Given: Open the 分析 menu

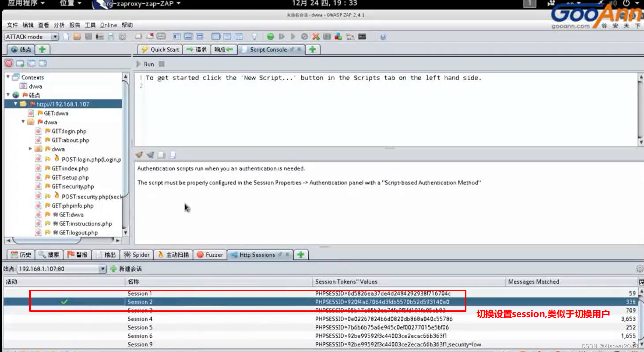Looking at the screenshot, I should [59, 25].
